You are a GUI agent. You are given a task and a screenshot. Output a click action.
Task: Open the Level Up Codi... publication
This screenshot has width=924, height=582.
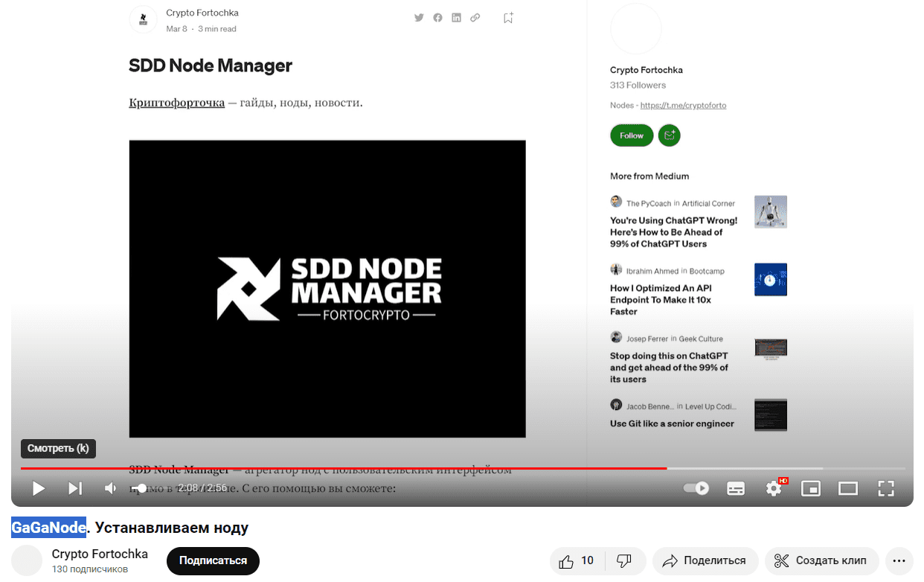[711, 406]
